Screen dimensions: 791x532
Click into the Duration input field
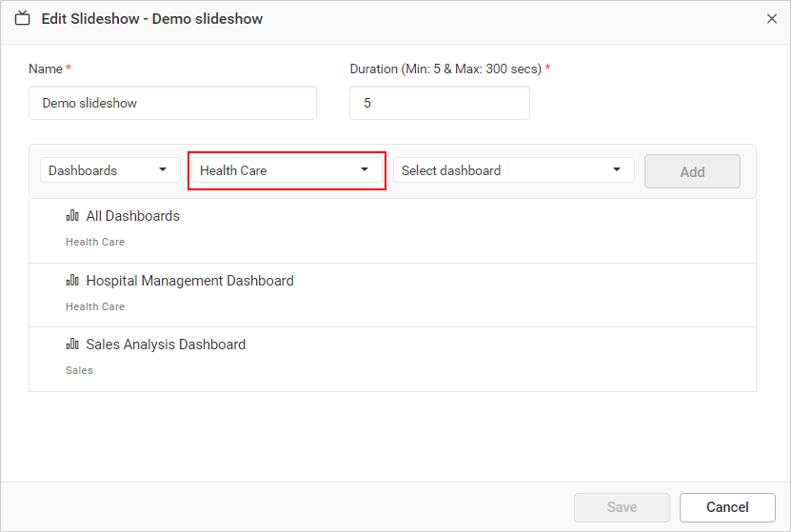439,103
